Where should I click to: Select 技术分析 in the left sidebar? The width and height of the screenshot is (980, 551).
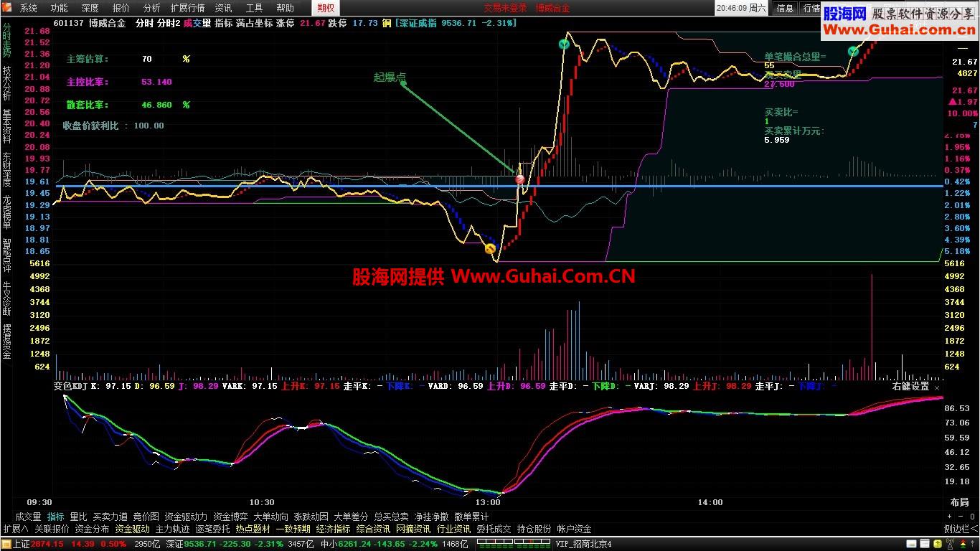point(6,83)
